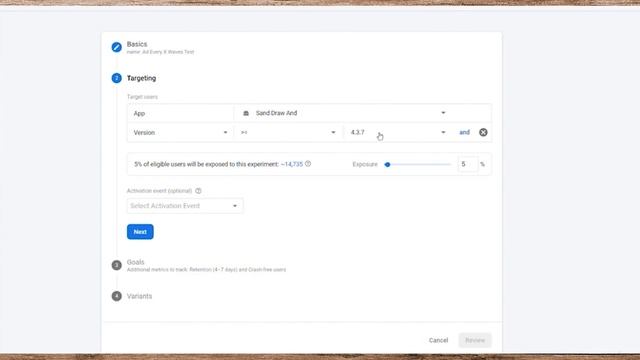Click the Next button

pos(140,232)
